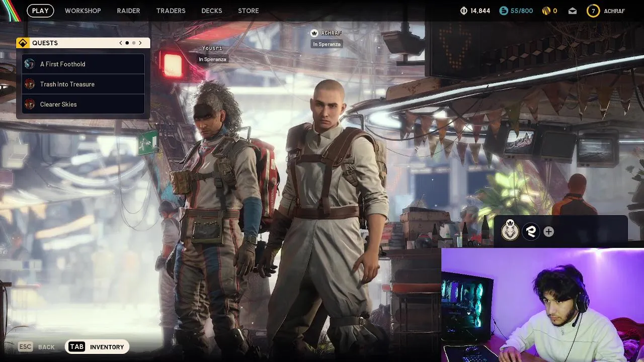Click the 14,844 coin balance
The height and width of the screenshot is (362, 644).
tap(480, 11)
